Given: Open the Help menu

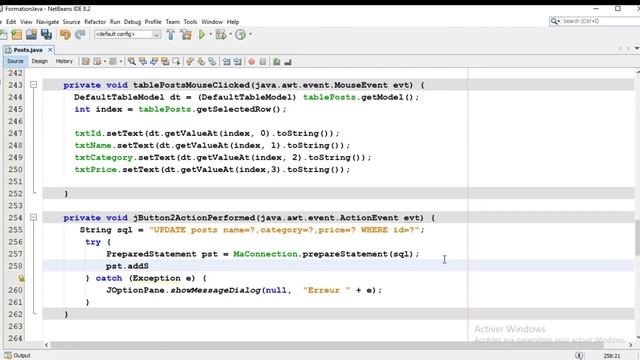Looking at the screenshot, I should coord(233,22).
